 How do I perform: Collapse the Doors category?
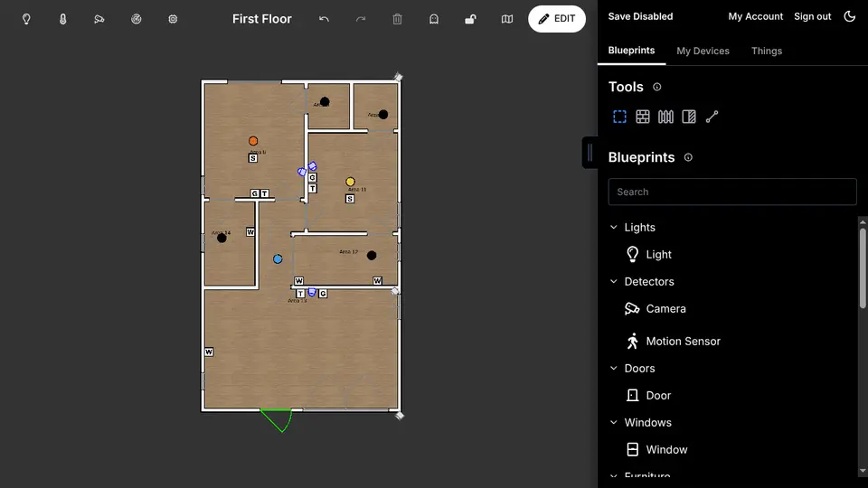click(614, 369)
